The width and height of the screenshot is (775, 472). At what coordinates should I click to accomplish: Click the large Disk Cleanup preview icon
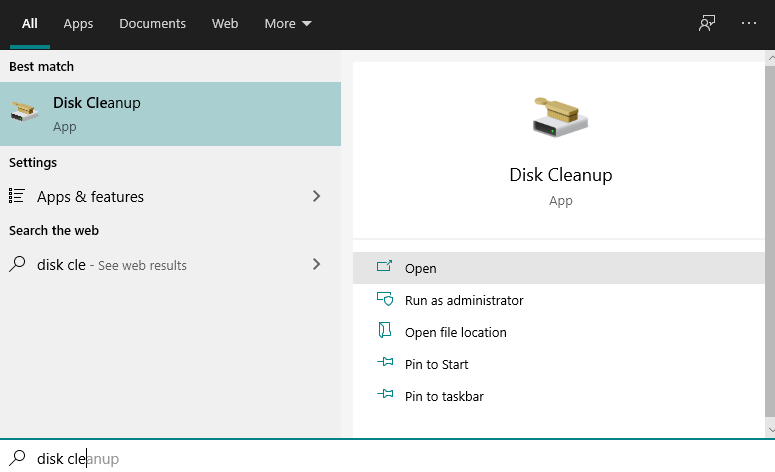click(560, 117)
